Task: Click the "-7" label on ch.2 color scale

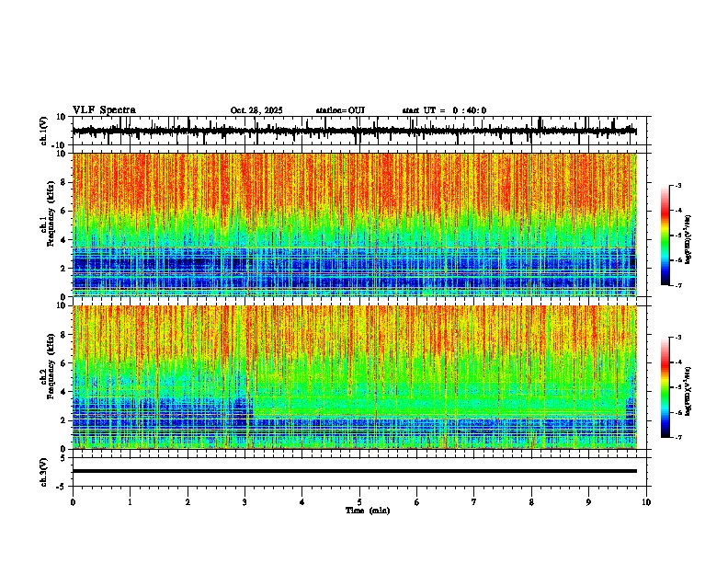Action: point(677,437)
